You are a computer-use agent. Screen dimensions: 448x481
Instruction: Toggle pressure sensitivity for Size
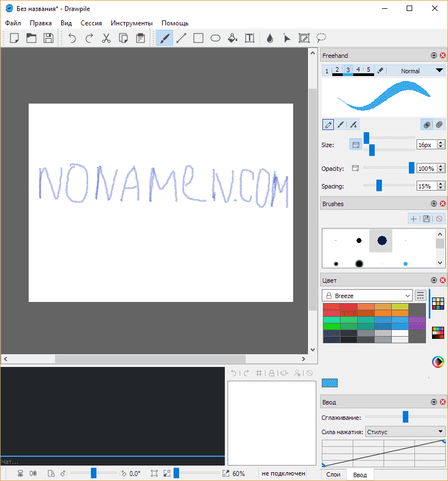[x=355, y=145]
